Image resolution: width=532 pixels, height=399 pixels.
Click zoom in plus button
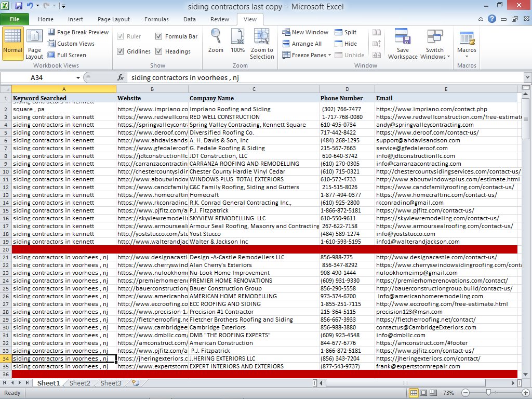[526, 393]
